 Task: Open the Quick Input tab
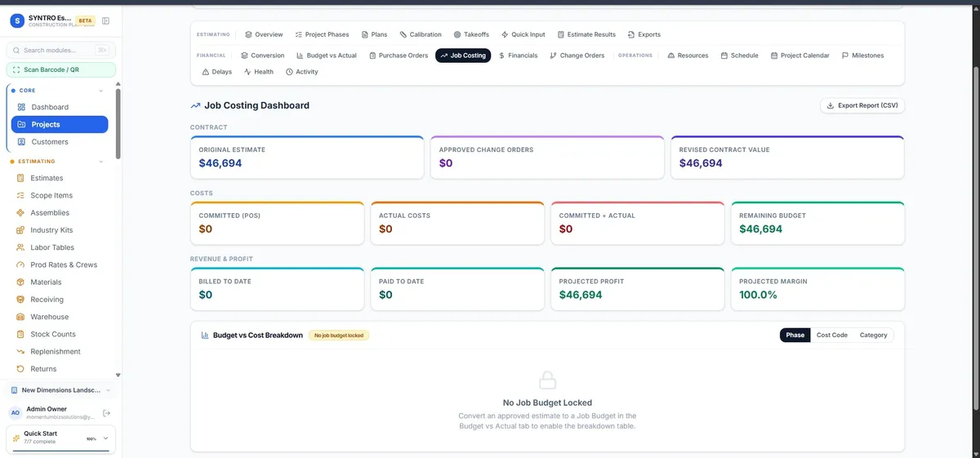[x=523, y=34]
